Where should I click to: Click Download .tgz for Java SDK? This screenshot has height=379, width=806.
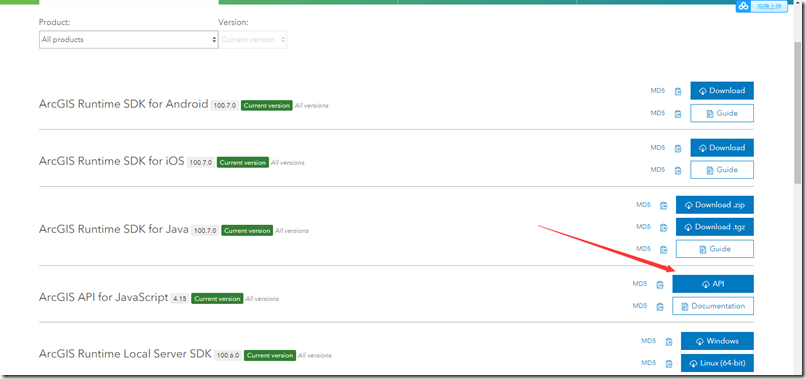715,227
